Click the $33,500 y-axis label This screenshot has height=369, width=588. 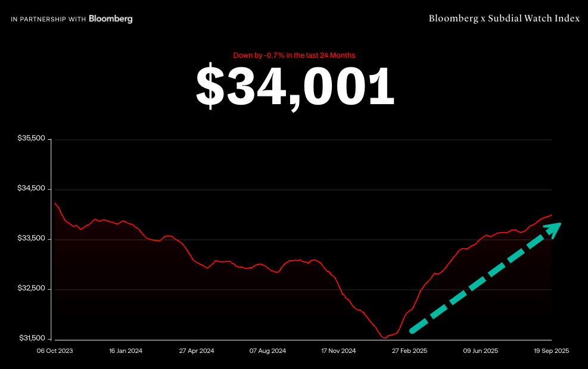[x=32, y=239]
